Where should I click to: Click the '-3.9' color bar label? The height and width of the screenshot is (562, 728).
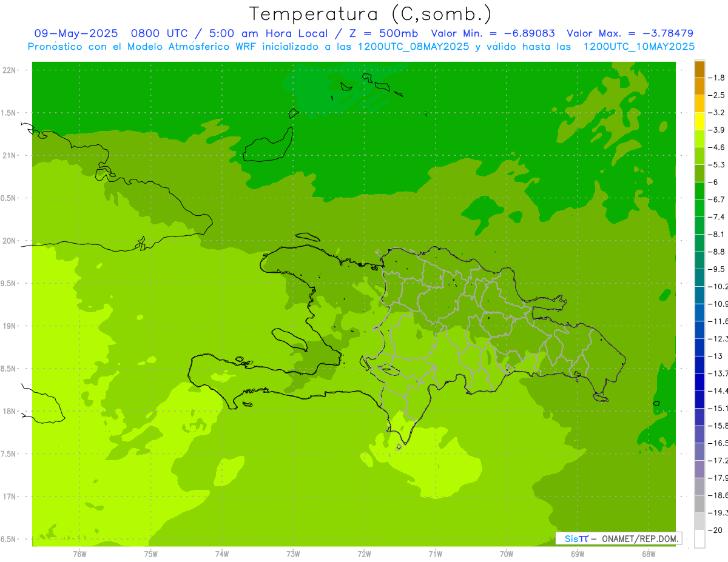[x=717, y=130]
